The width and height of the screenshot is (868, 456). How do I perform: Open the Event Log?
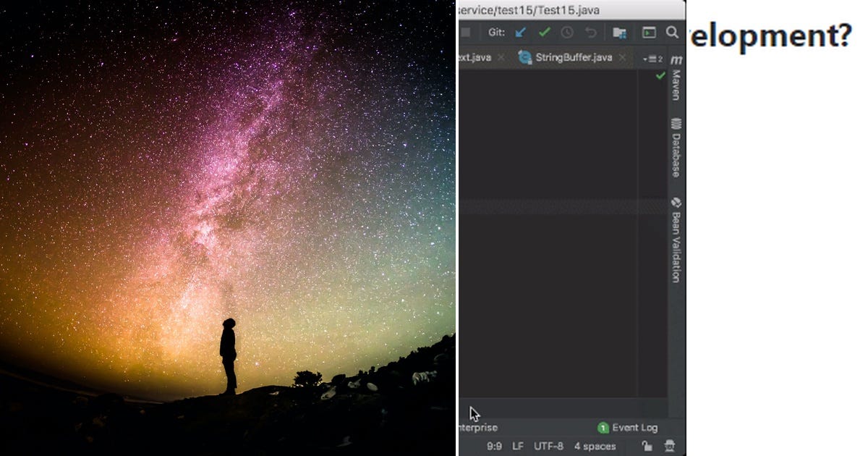coord(634,428)
